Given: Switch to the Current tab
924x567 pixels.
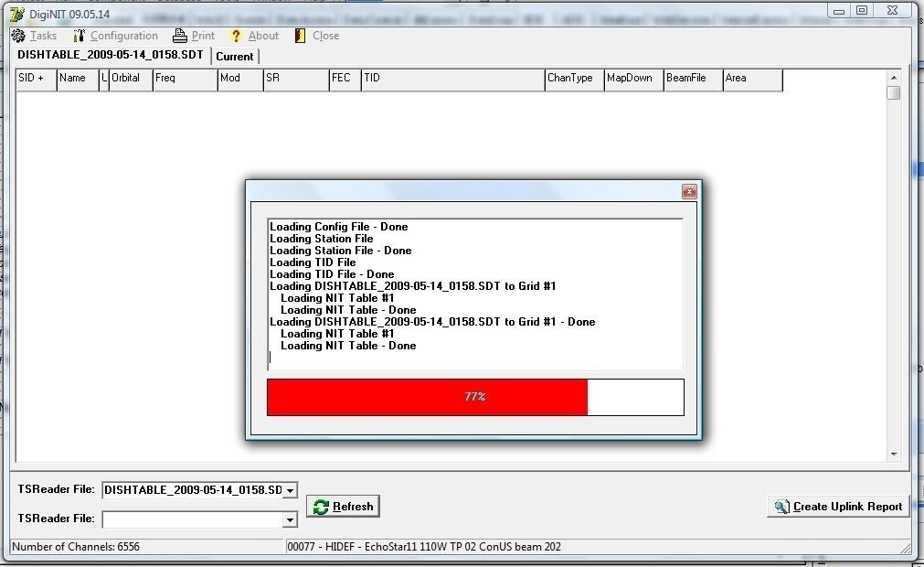Looking at the screenshot, I should coord(235,57).
